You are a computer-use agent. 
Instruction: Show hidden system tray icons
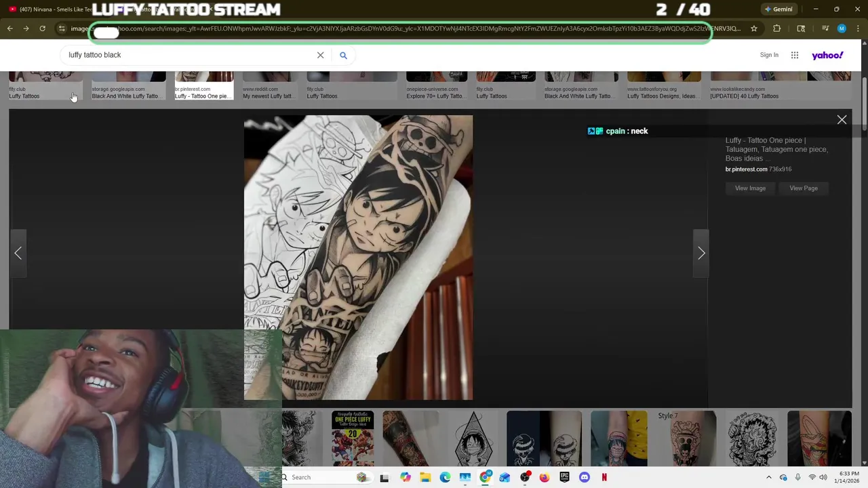(x=768, y=477)
